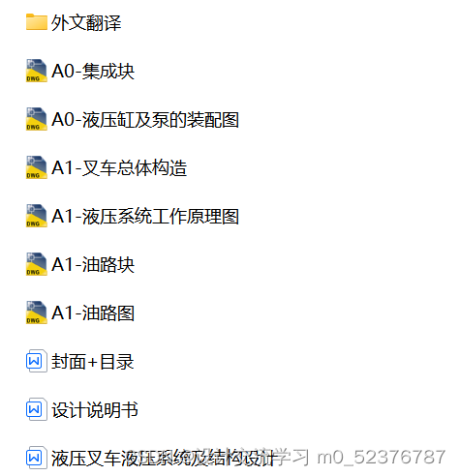
Task: Choose the A1-油路块 file label
Action: click(93, 264)
